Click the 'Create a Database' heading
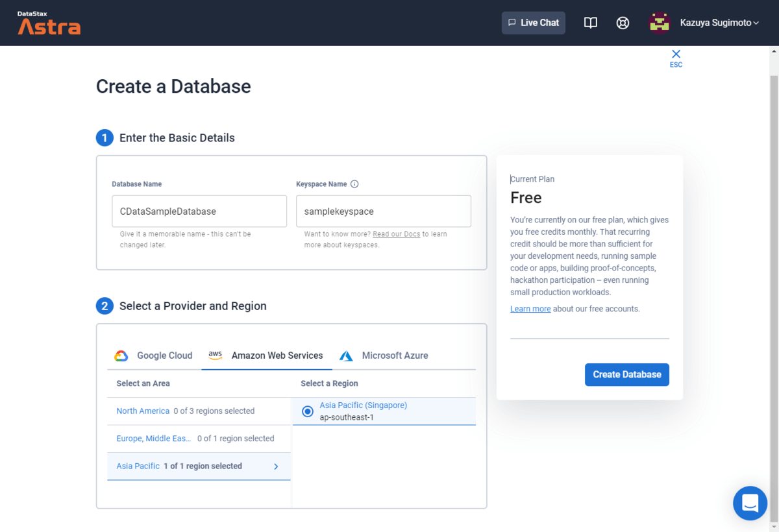 tap(173, 86)
